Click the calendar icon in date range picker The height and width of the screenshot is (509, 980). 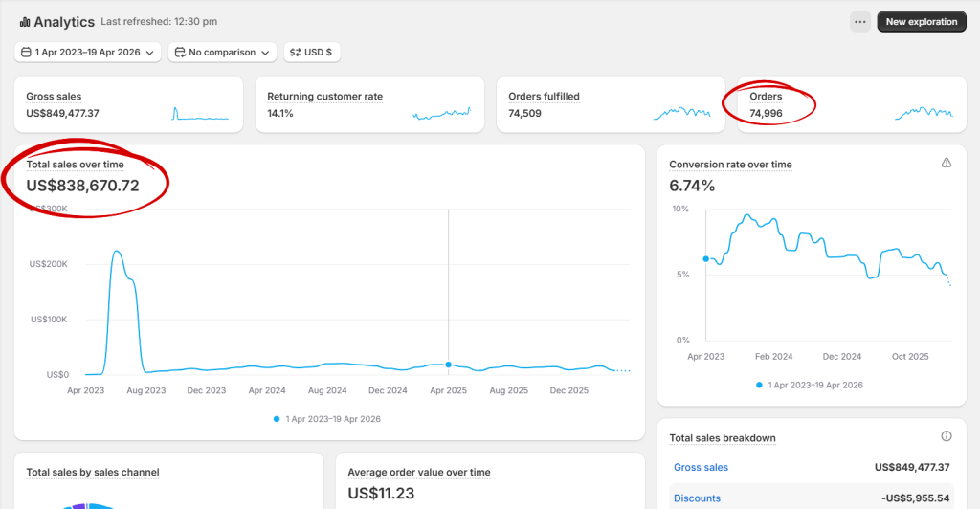point(26,53)
